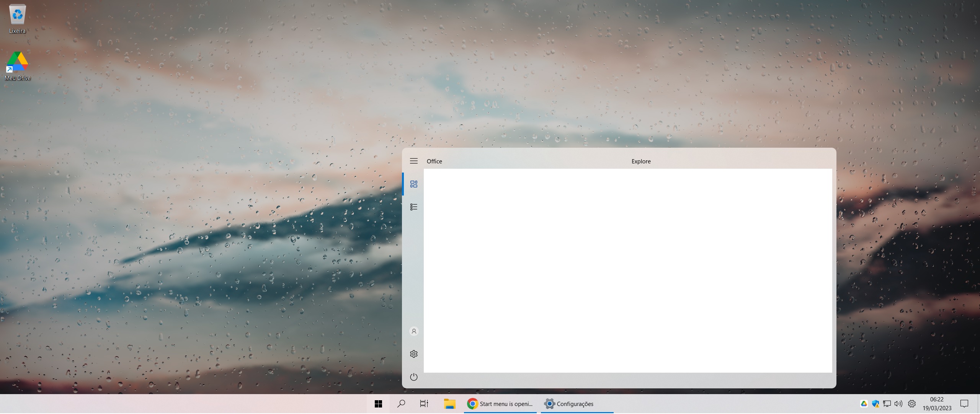Switch to the all apps list icon

[x=414, y=207]
